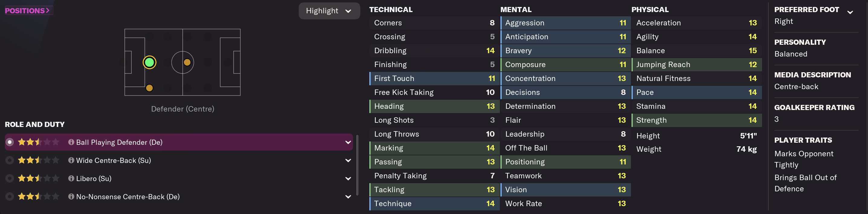Click the Marking attribute row
Image resolution: width=868 pixels, height=214 pixels.
click(x=434, y=148)
